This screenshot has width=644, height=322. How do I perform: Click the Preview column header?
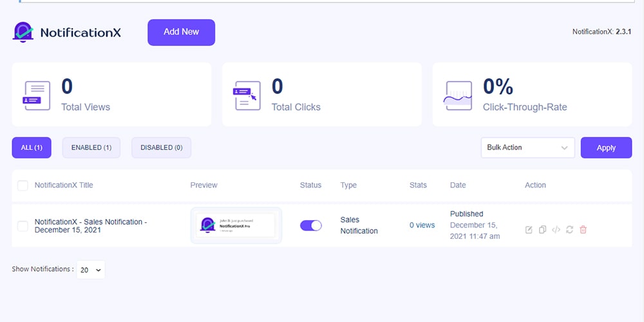point(204,185)
